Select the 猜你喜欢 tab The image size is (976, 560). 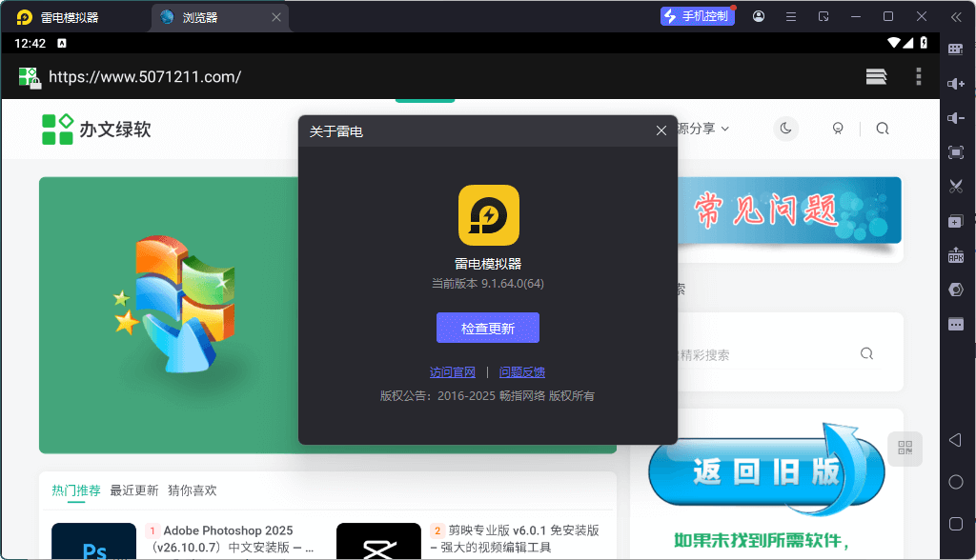[x=193, y=490]
